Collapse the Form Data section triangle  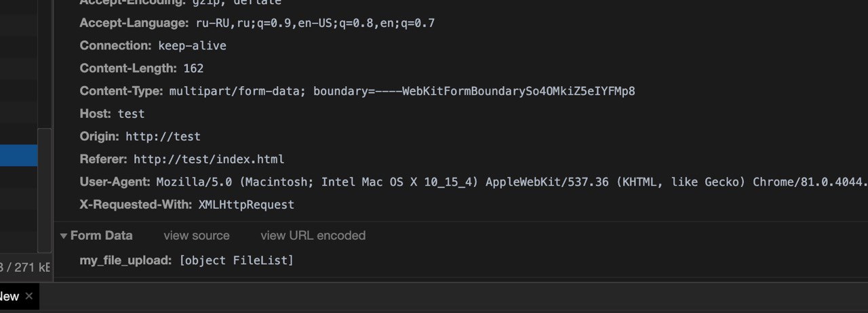tap(64, 236)
